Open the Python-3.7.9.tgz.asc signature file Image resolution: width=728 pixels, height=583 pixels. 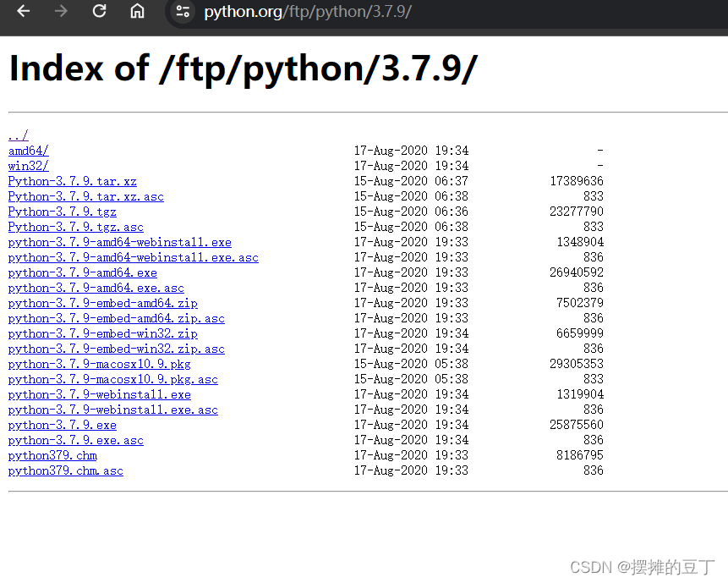tap(75, 226)
